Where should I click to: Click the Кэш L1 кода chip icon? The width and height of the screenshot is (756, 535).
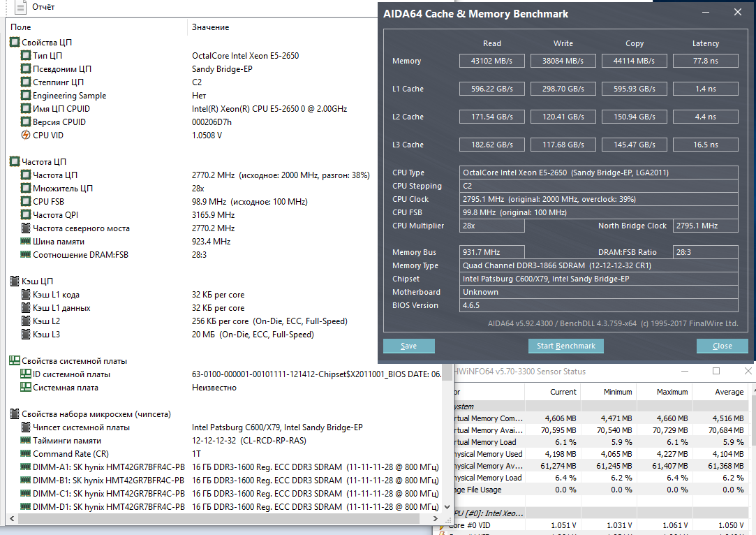[x=26, y=294]
